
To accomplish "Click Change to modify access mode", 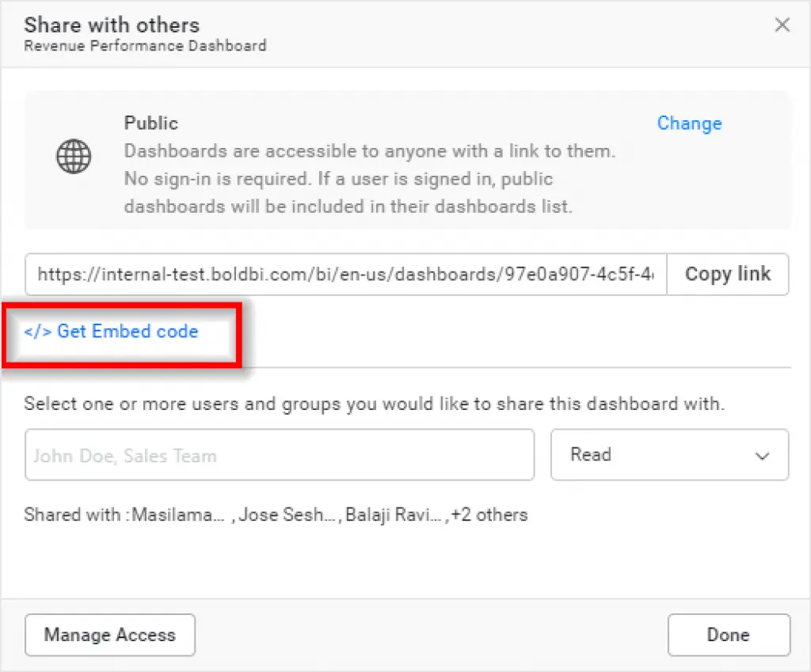I will [689, 123].
